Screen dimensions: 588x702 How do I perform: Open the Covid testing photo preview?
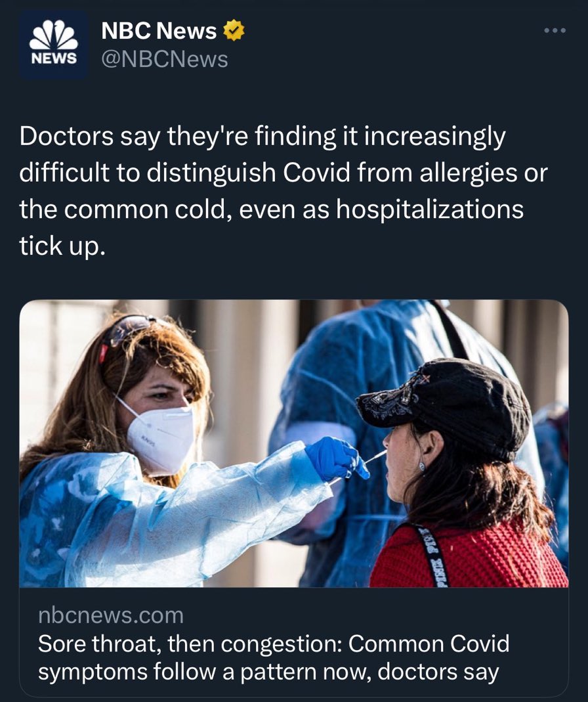tap(294, 443)
